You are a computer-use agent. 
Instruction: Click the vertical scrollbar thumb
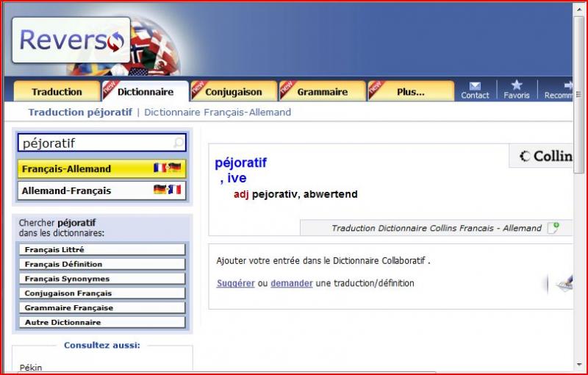[579, 94]
